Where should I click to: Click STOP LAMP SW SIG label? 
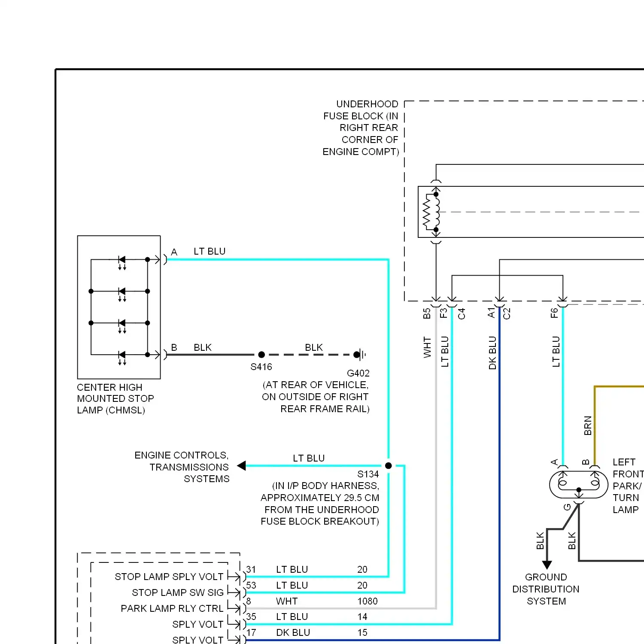point(178,592)
